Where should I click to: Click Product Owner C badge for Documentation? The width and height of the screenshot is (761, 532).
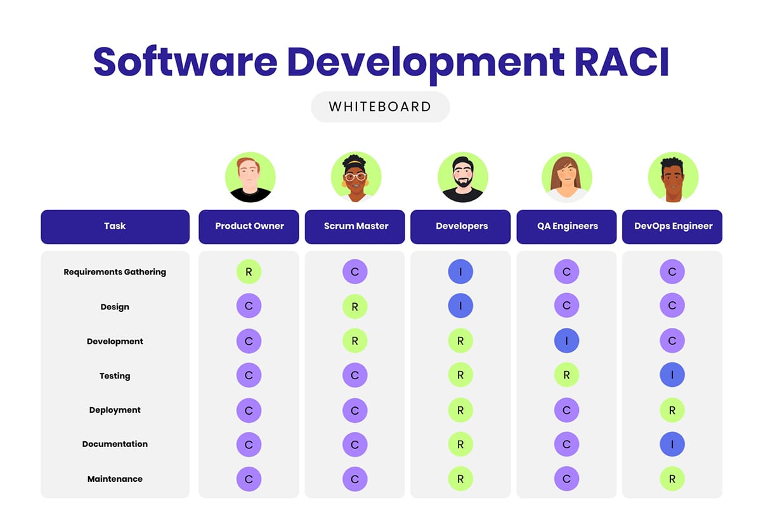pos(249,444)
